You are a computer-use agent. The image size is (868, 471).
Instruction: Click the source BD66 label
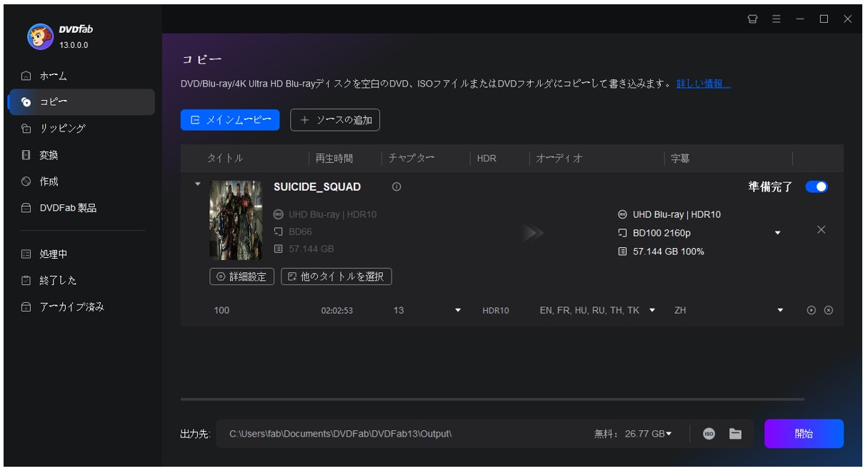[300, 232]
